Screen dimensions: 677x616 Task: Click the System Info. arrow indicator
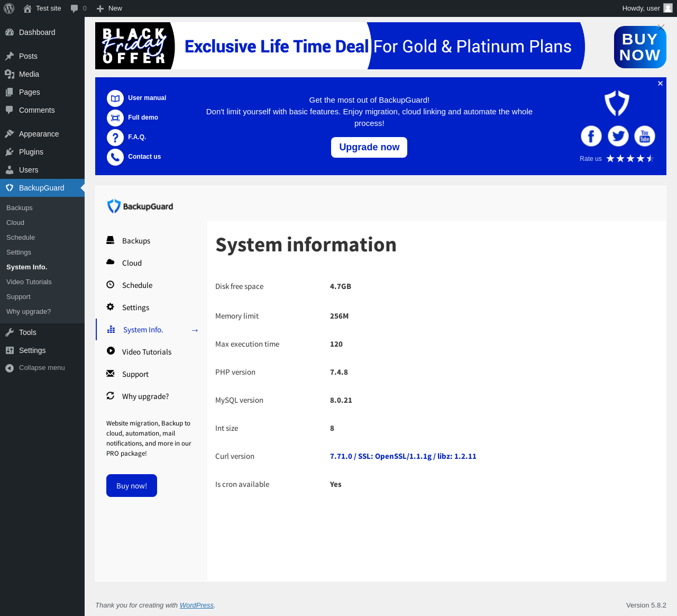(195, 330)
